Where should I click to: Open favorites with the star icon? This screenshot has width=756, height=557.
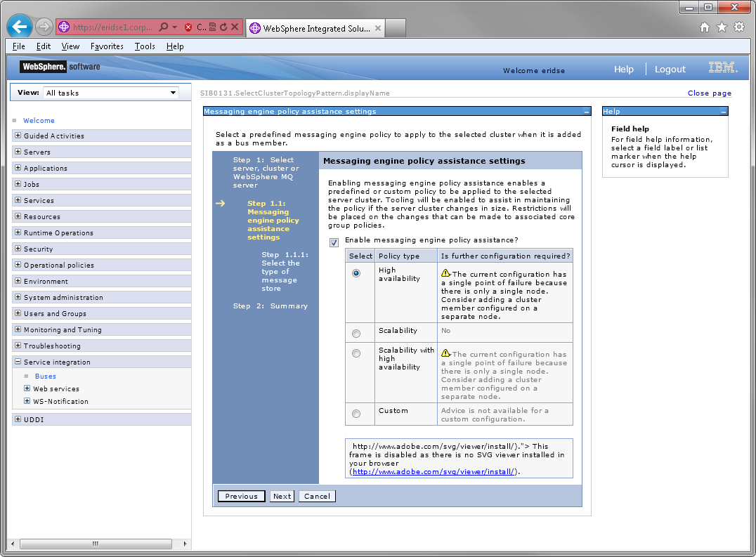point(722,27)
